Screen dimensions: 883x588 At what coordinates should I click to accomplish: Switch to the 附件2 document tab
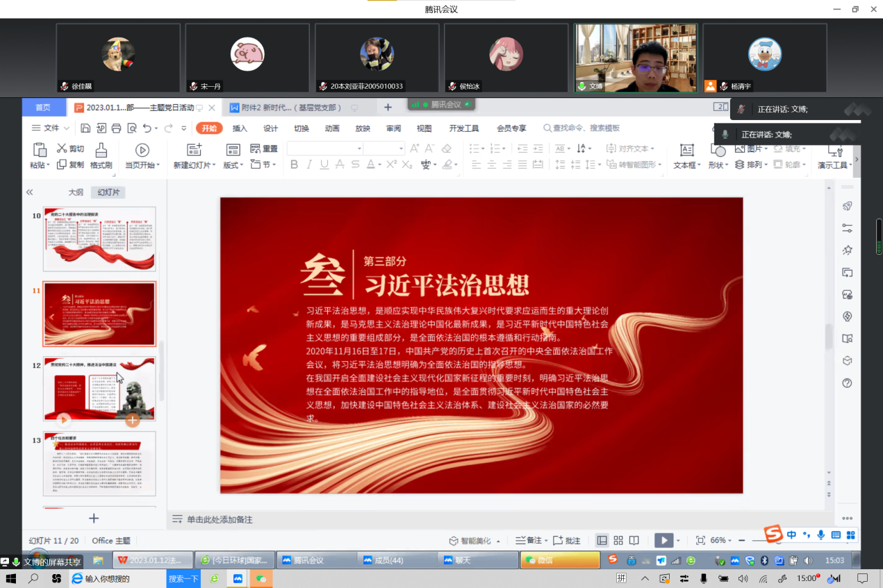tap(286, 108)
